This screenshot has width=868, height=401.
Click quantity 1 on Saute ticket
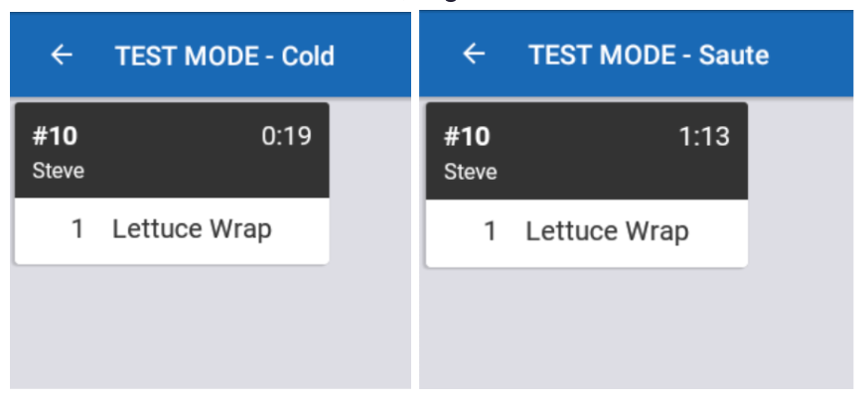(x=490, y=231)
